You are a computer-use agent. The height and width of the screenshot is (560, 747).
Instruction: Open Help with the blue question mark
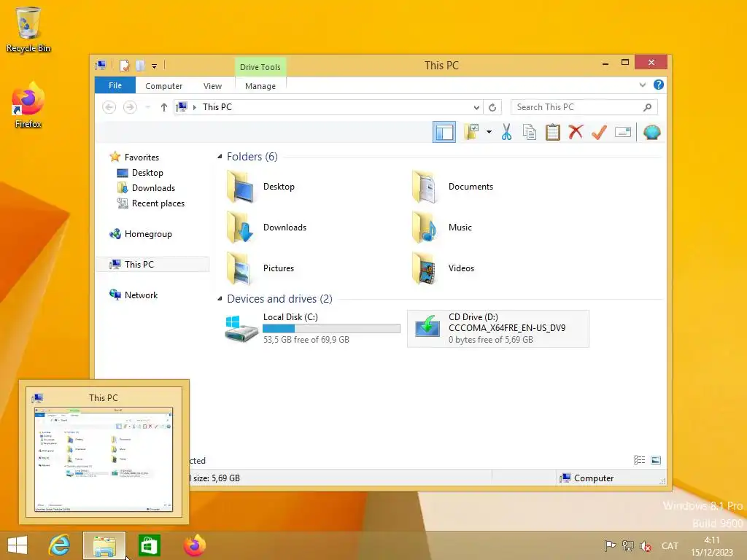click(659, 85)
